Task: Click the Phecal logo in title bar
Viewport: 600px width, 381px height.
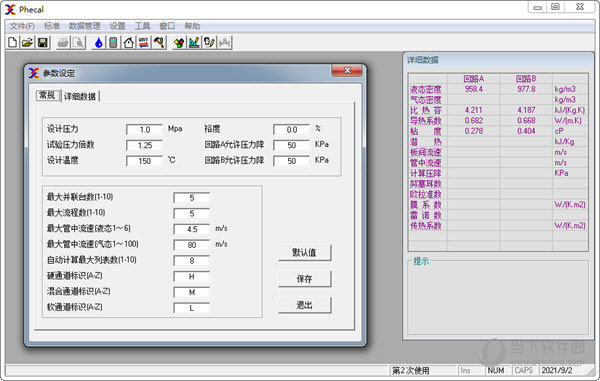Action: 10,10
